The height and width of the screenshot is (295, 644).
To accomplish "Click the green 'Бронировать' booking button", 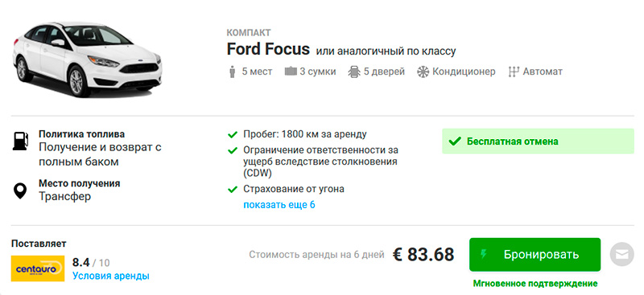I will coord(535,254).
